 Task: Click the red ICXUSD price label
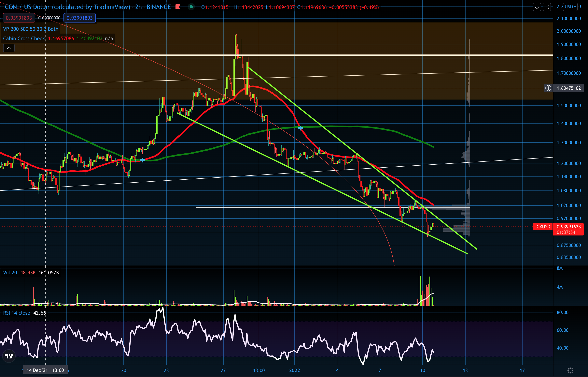(x=542, y=227)
